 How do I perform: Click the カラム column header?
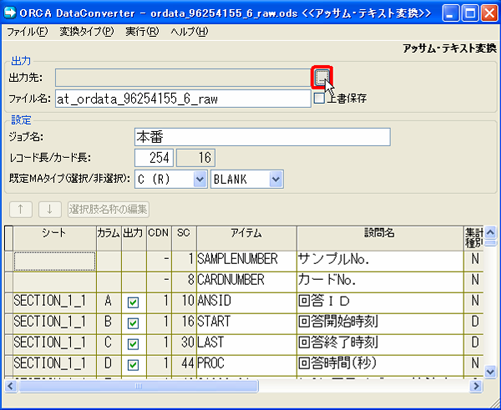[109, 238]
